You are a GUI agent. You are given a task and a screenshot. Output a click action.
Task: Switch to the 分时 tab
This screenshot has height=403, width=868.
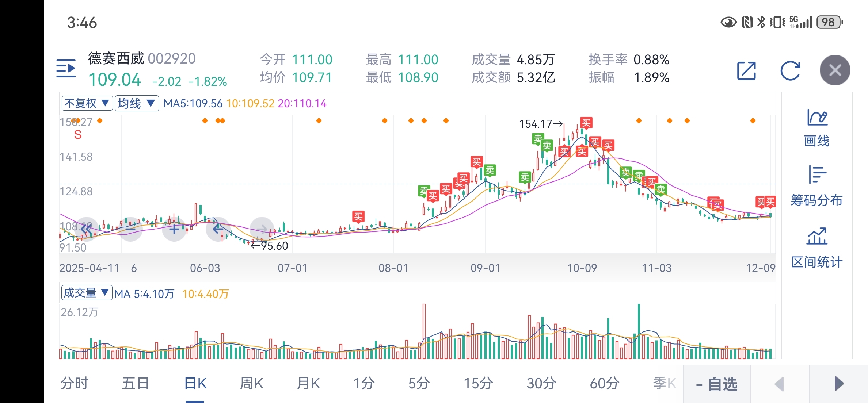pos(75,384)
